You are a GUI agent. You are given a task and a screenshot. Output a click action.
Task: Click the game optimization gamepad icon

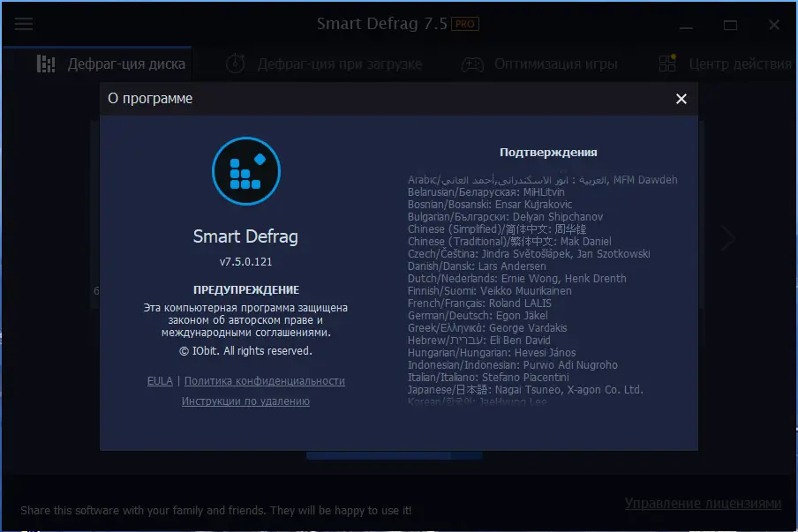pos(473,64)
